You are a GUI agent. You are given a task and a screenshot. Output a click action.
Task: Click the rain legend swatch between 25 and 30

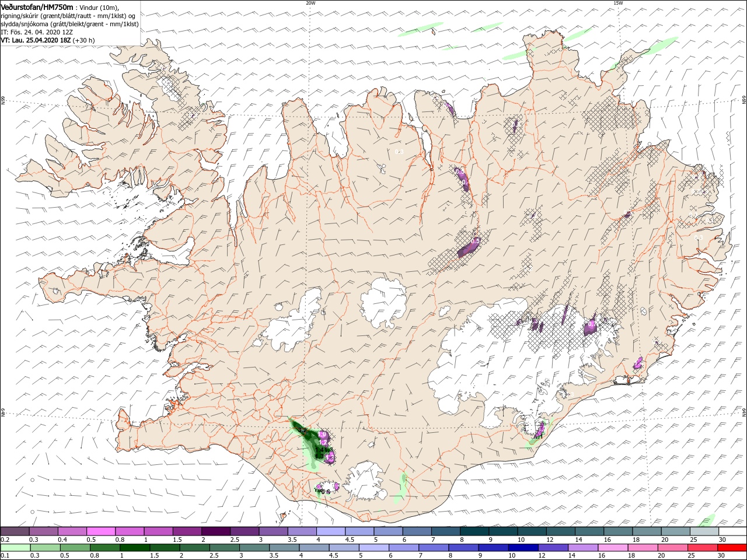[x=701, y=548]
